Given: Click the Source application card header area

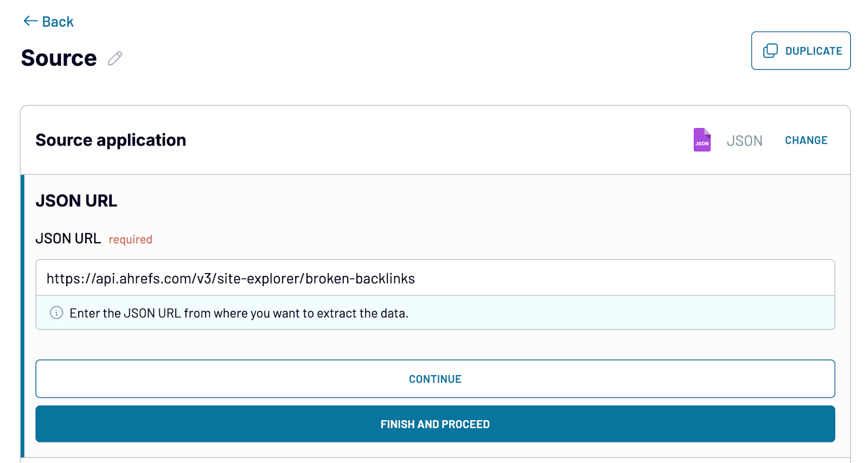Looking at the screenshot, I should [434, 139].
